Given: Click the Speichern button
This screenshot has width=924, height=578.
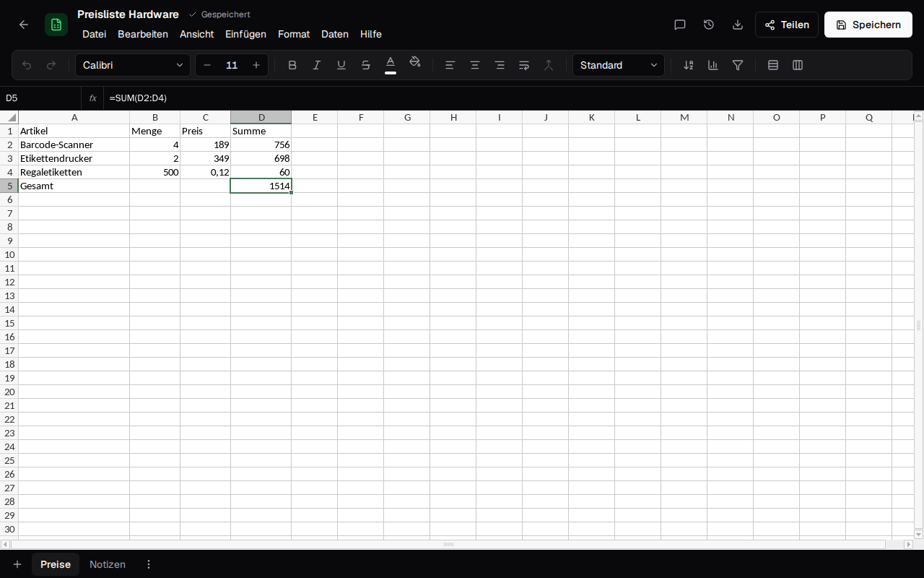Looking at the screenshot, I should pos(868,25).
